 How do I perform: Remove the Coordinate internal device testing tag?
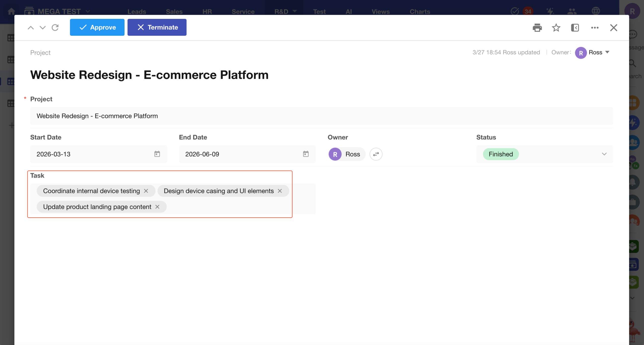coord(146,191)
